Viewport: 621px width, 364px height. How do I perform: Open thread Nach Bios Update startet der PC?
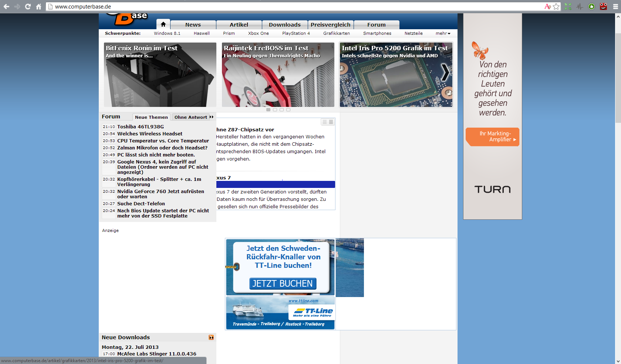(x=163, y=213)
